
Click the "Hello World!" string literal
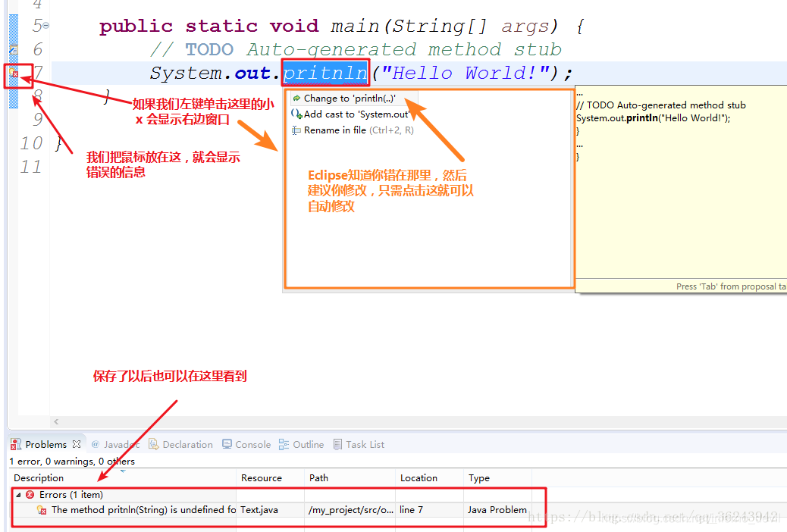pos(466,74)
